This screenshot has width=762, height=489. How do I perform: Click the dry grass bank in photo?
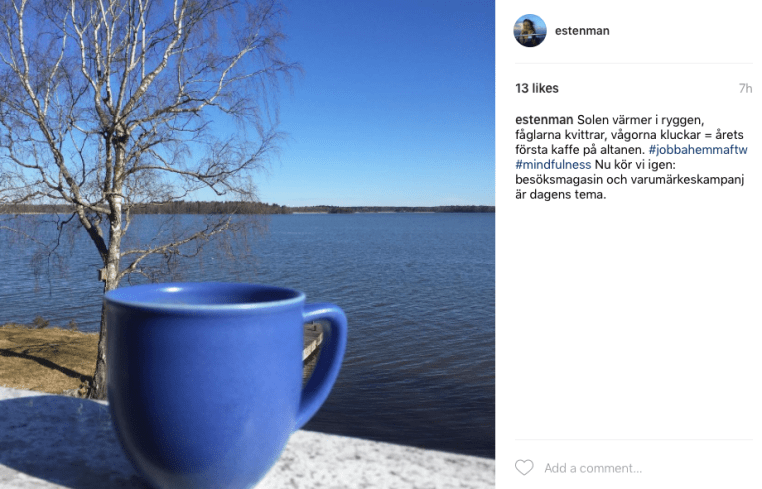[x=49, y=357]
